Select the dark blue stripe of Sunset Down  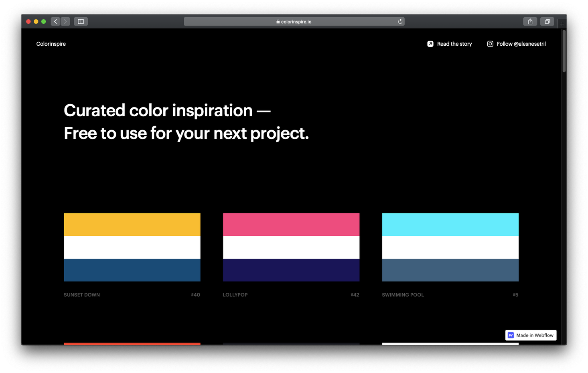point(132,270)
